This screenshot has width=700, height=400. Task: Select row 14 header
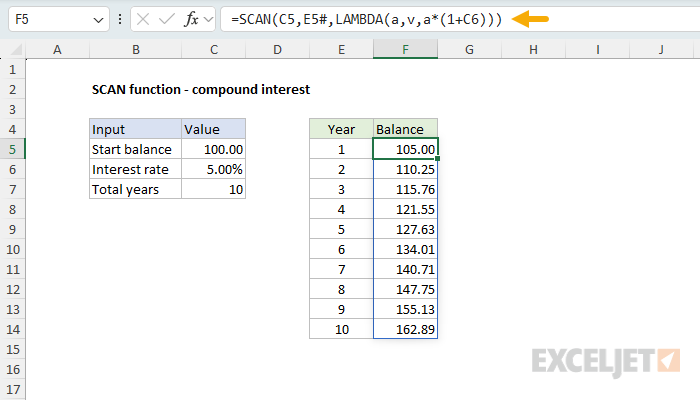coord(12,329)
